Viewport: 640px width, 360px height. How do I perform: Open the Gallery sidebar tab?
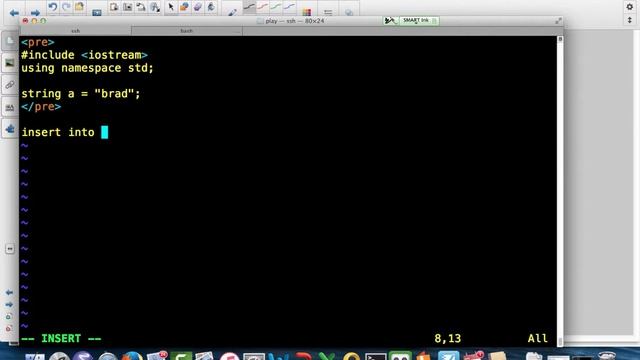pyautogui.click(x=10, y=63)
